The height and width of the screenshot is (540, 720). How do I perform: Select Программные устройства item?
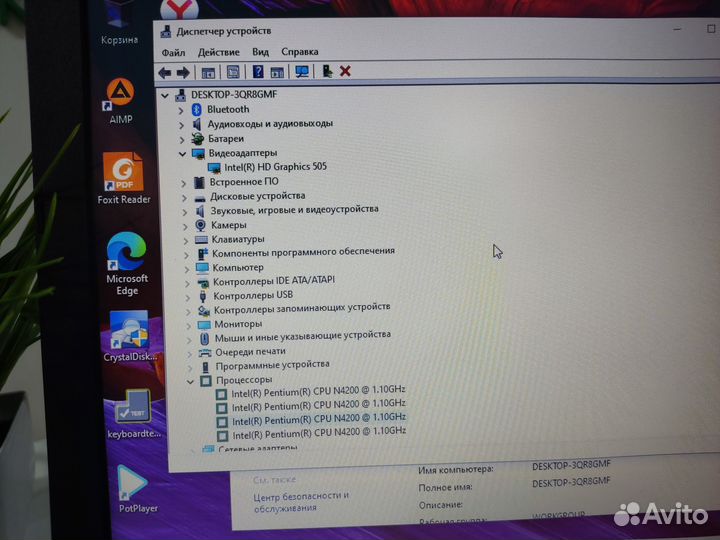click(x=272, y=365)
